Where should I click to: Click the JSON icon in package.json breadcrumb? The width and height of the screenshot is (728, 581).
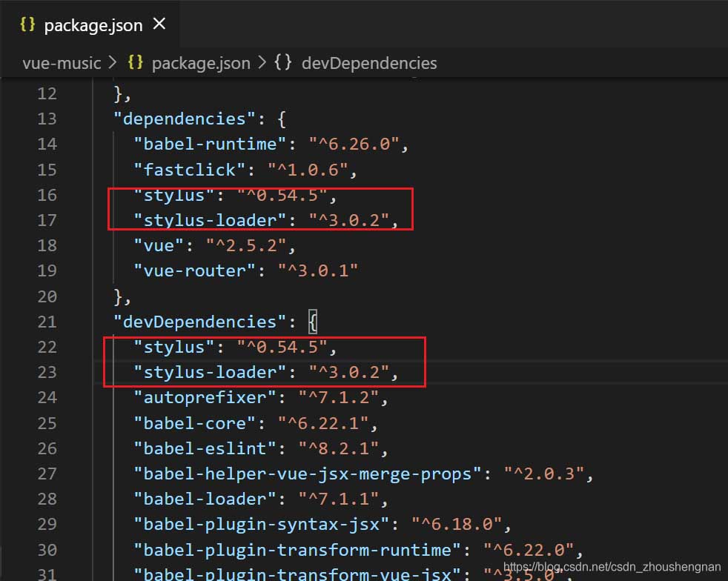coord(135,63)
